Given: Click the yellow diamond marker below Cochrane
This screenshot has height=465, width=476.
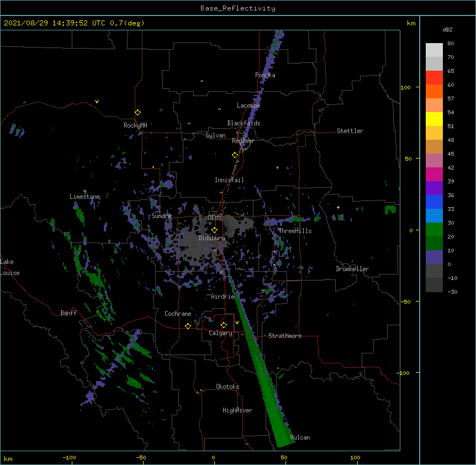Looking at the screenshot, I should pyautogui.click(x=188, y=326).
